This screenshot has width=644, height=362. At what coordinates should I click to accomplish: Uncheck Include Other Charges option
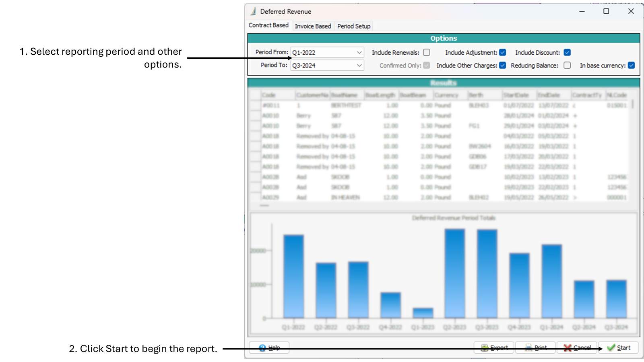pos(502,66)
